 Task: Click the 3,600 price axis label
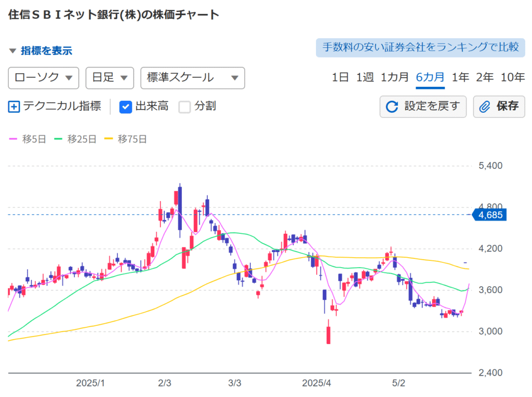pyautogui.click(x=490, y=290)
